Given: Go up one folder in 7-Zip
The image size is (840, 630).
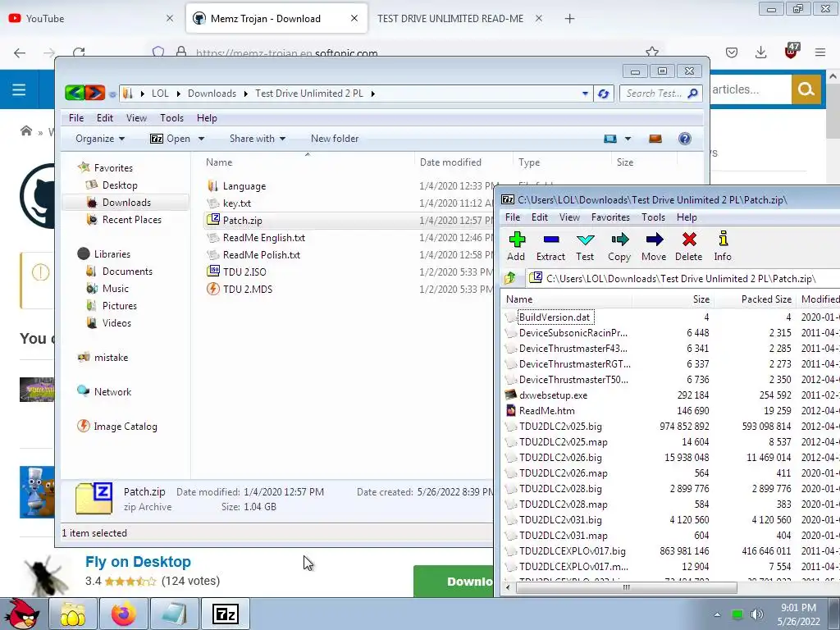Looking at the screenshot, I should point(510,278).
